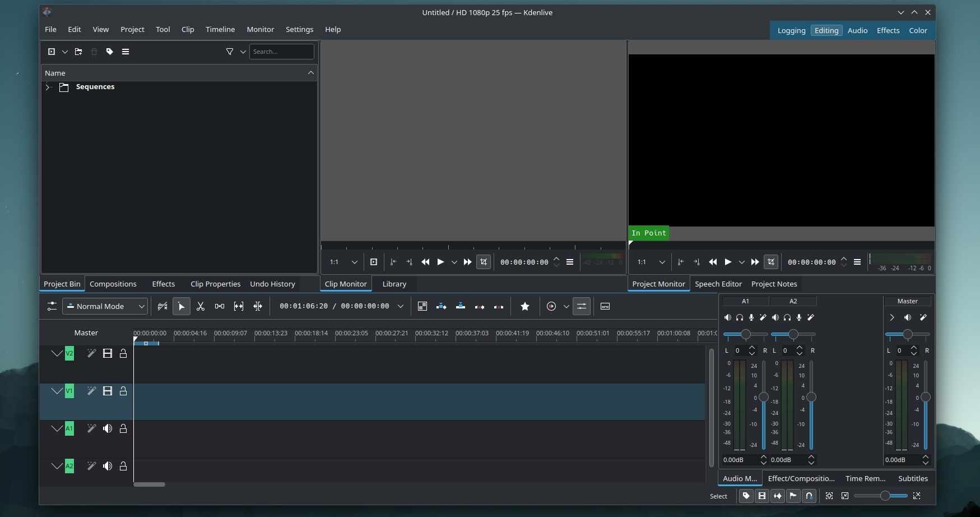This screenshot has width=980, height=517.
Task: Switch to the Effects tab beside Compositions
Action: [x=163, y=284]
